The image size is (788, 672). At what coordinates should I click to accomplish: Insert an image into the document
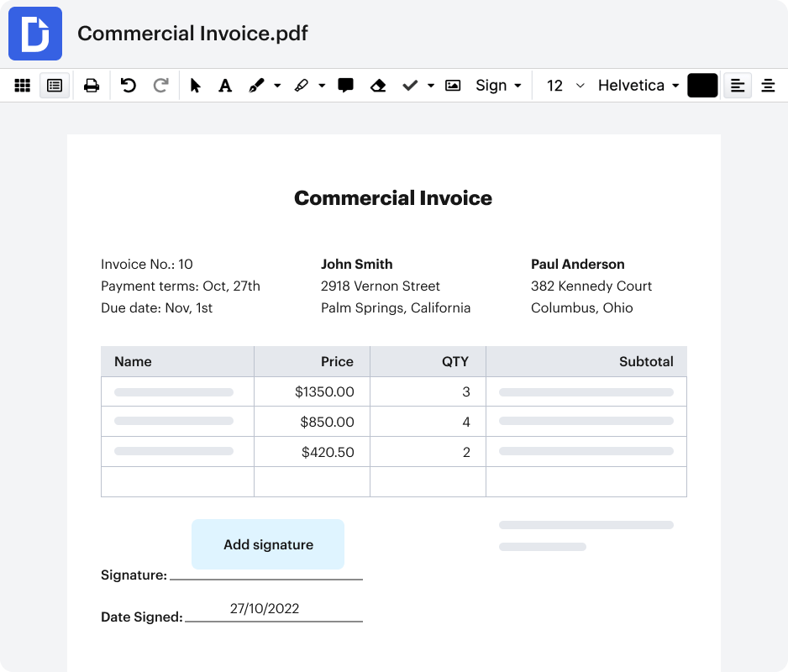pos(453,85)
